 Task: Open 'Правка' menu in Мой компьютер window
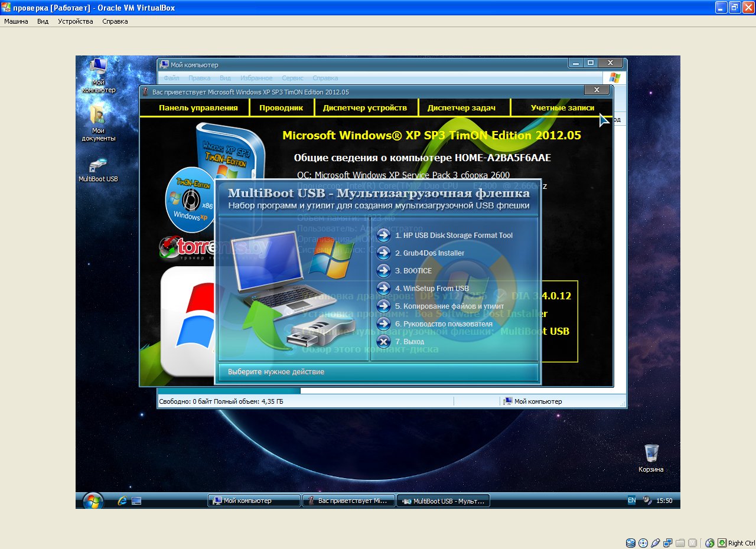(x=199, y=78)
